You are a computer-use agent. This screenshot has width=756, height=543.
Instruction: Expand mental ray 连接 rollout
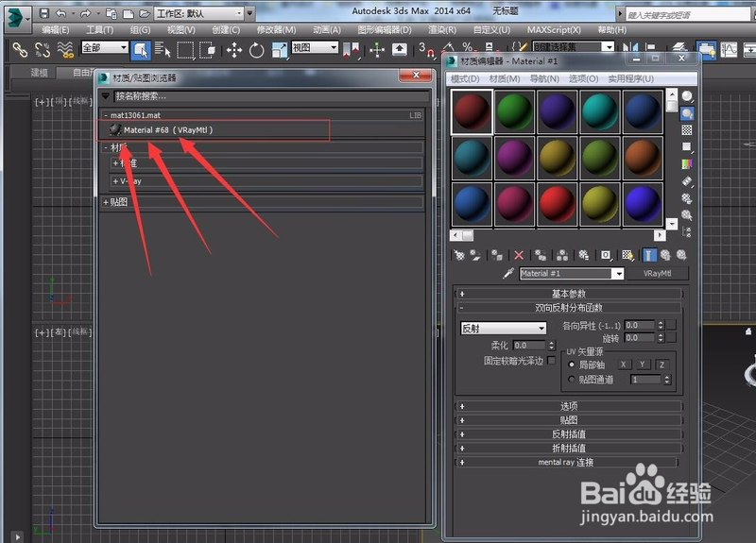pyautogui.click(x=566, y=462)
